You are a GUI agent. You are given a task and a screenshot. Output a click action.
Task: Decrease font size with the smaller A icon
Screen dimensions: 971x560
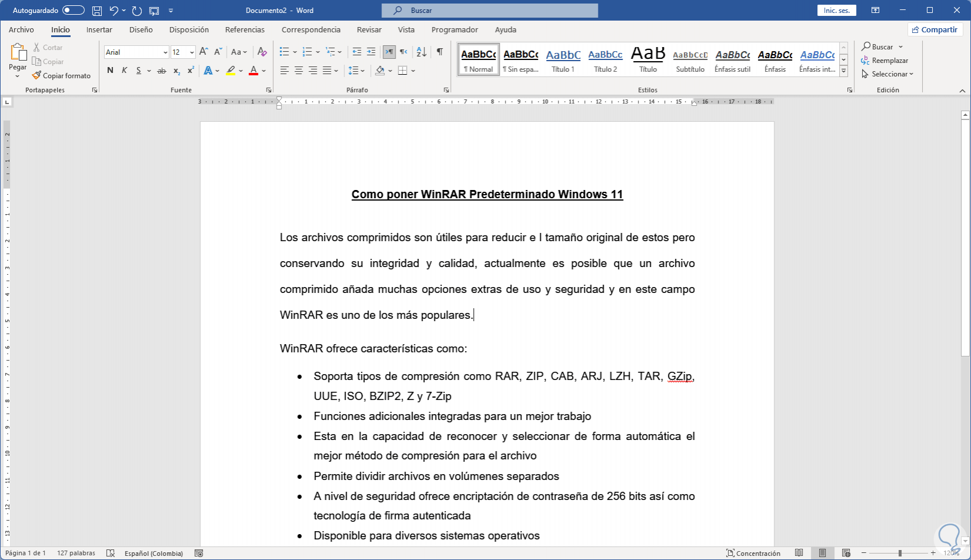coord(218,52)
